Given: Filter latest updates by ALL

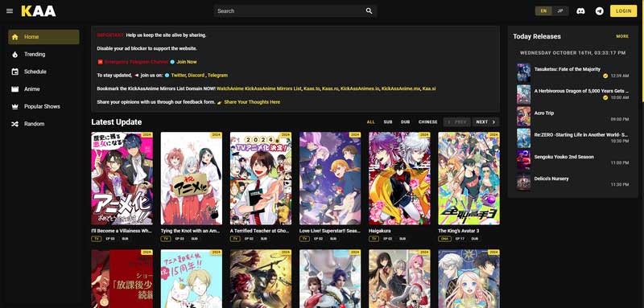Looking at the screenshot, I should pos(371,121).
